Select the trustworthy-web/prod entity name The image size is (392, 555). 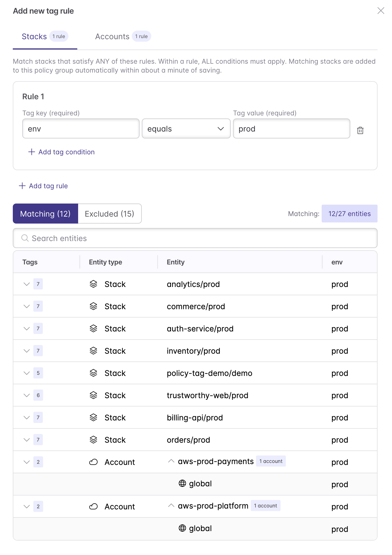pyautogui.click(x=208, y=395)
